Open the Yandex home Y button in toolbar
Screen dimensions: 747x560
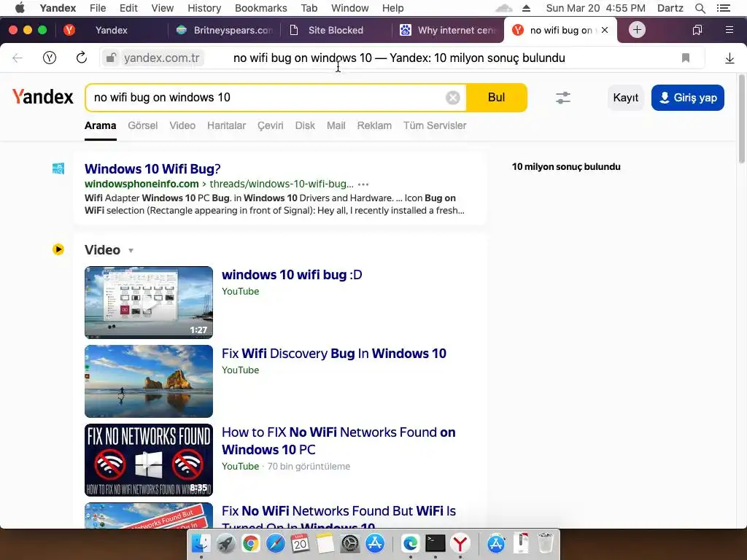tap(50, 58)
